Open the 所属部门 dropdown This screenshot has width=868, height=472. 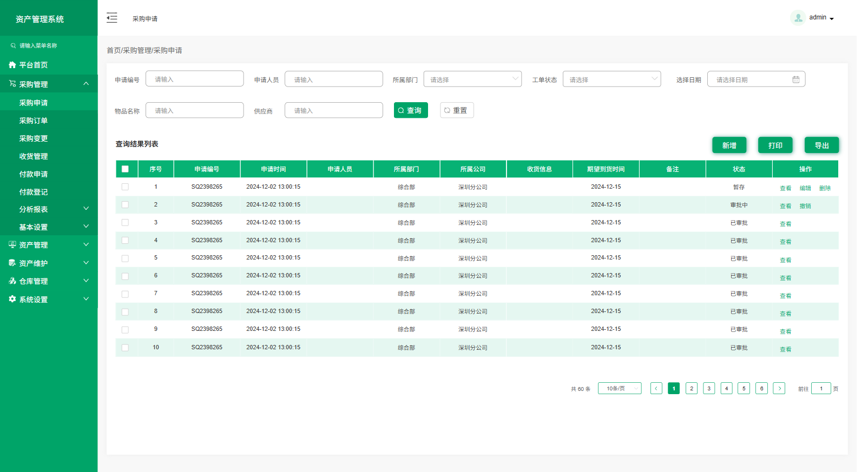472,79
